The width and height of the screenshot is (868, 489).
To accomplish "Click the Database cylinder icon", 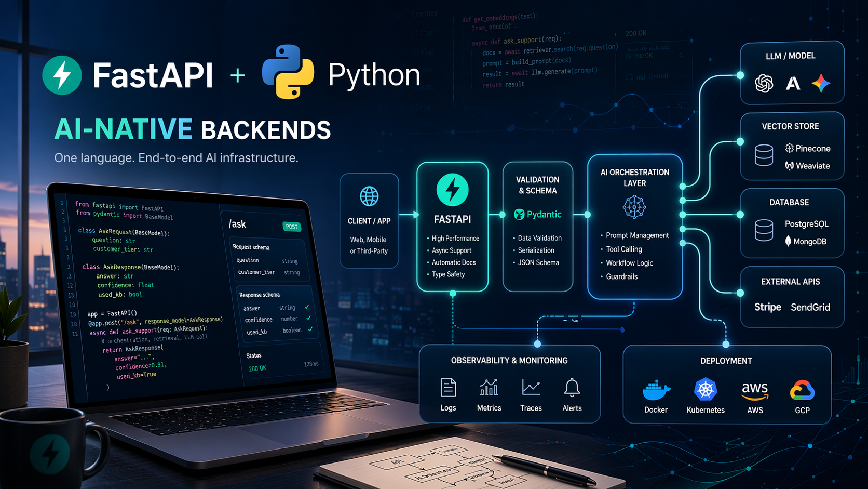I will 764,230.
